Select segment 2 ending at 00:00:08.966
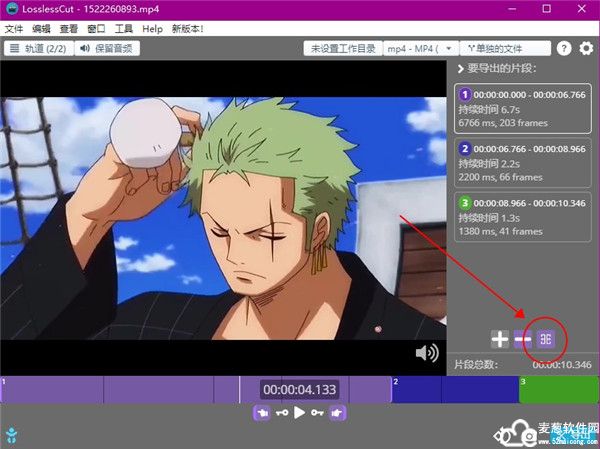600x449 pixels. click(523, 163)
